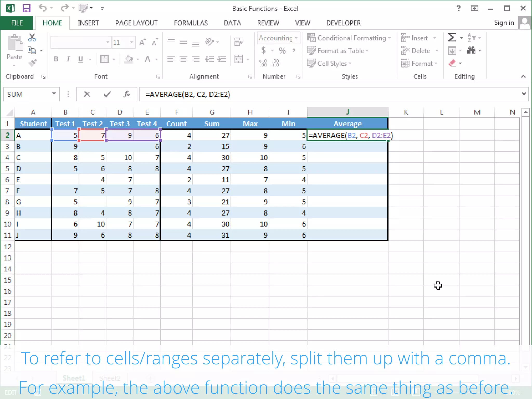Open the FILE tab
Viewport: 532px width, 399px height.
point(17,23)
